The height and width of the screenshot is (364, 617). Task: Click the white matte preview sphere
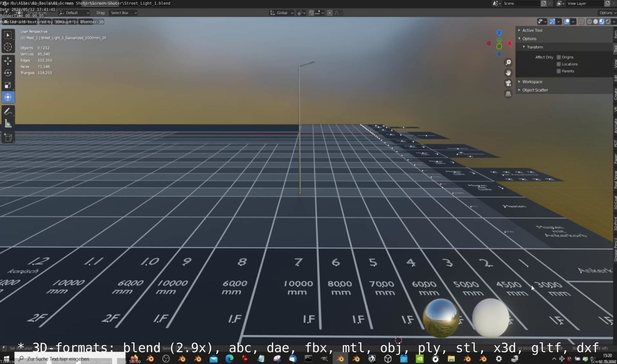point(490,318)
